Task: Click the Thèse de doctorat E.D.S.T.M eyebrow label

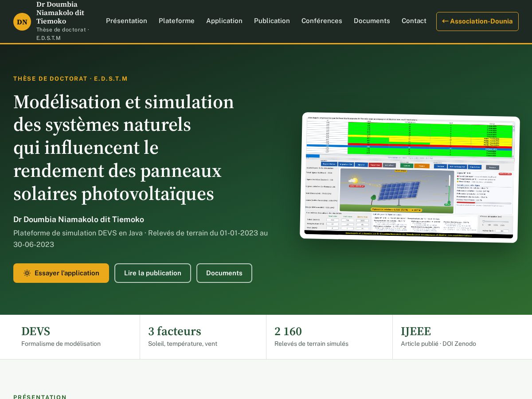Action: (70, 78)
